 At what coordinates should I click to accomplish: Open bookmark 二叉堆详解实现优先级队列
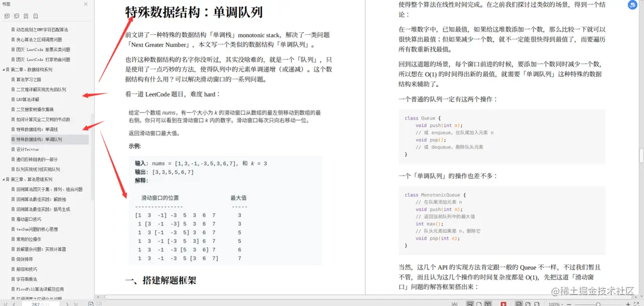[x=41, y=89]
